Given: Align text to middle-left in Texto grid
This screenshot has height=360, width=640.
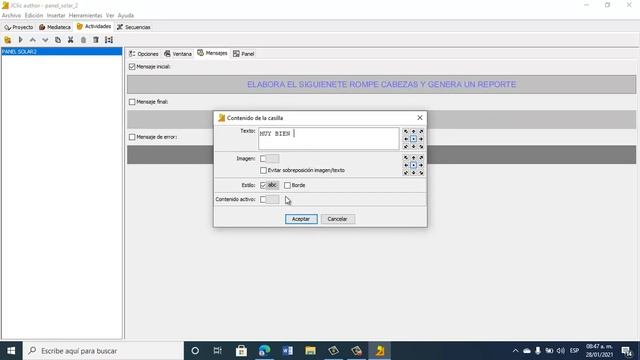Looking at the screenshot, I should click(406, 139).
